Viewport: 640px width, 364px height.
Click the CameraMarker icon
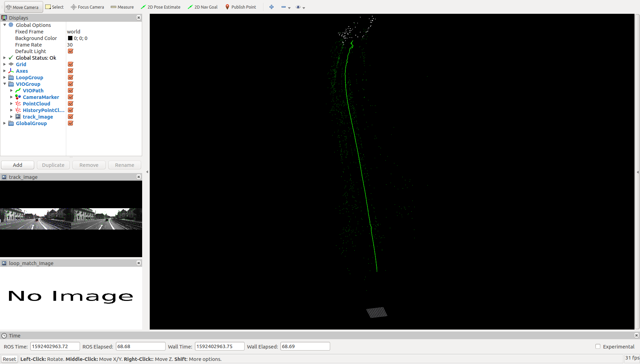click(x=18, y=97)
